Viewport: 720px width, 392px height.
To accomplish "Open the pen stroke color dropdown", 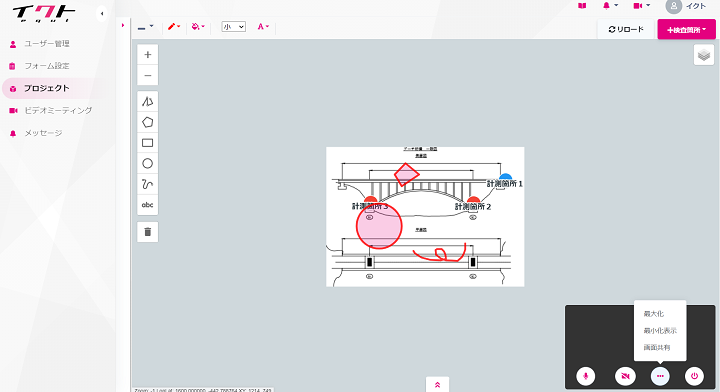I will 174,27.
